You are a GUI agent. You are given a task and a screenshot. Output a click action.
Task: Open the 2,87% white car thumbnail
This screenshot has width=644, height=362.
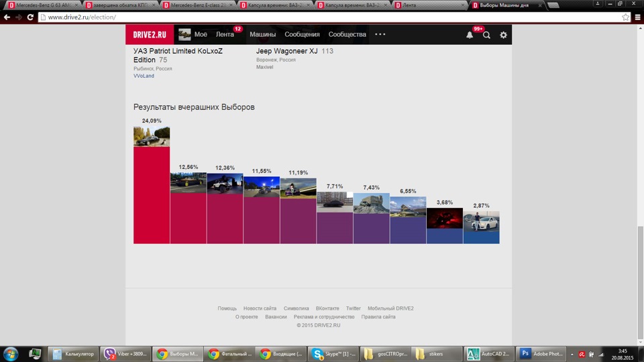click(x=482, y=221)
